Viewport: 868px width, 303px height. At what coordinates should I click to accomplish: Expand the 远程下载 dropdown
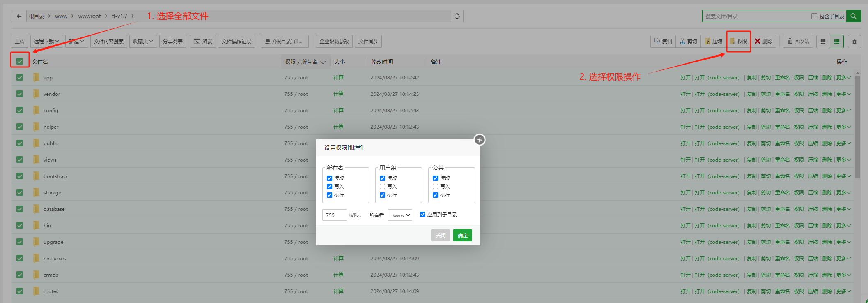[46, 42]
